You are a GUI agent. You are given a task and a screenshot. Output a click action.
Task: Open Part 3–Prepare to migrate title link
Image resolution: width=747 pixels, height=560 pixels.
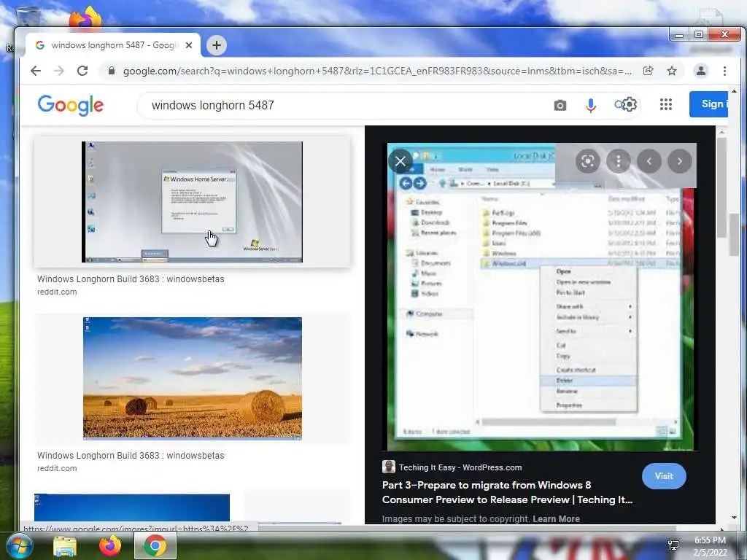508,492
